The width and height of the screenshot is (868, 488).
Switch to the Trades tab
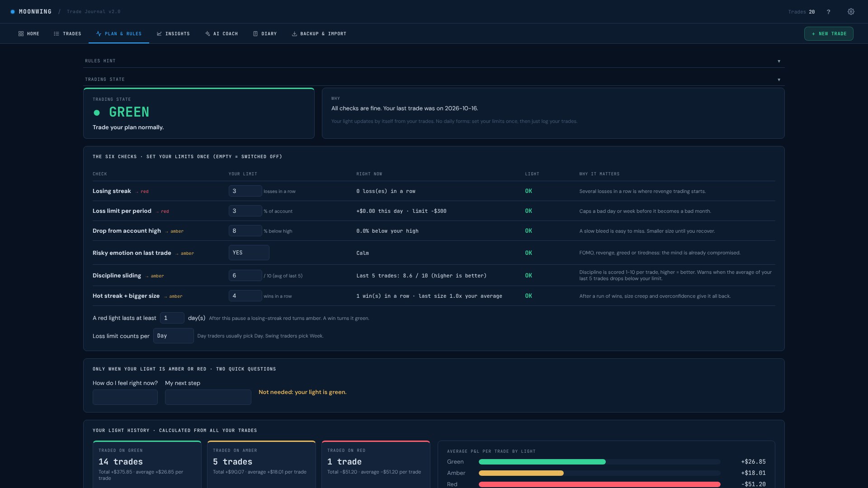67,34
